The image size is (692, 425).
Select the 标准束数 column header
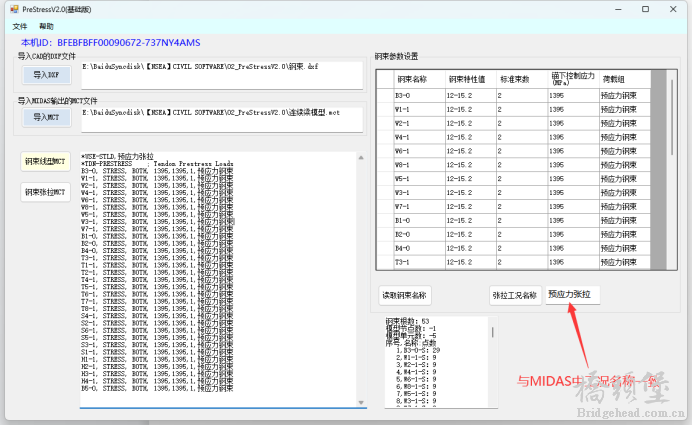point(522,79)
